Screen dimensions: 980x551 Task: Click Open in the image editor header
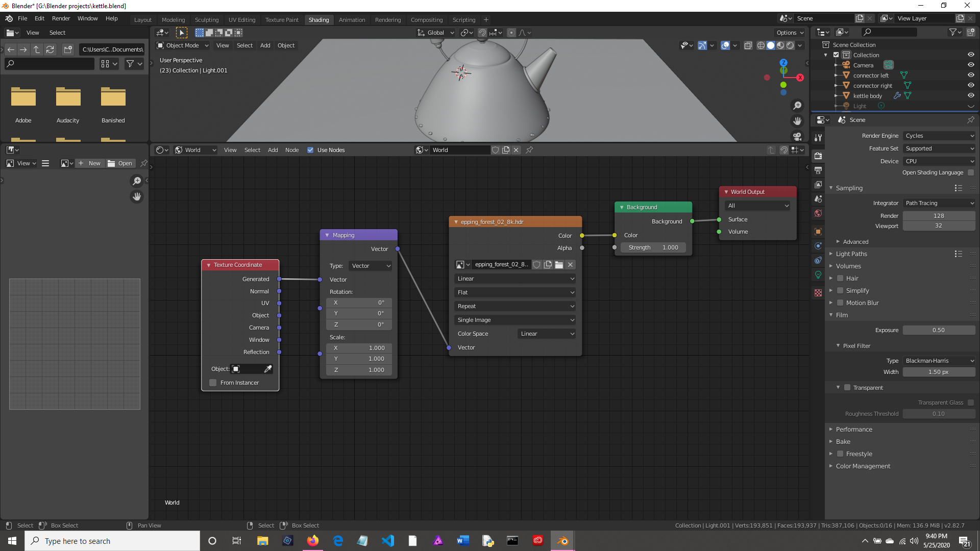[x=120, y=163]
